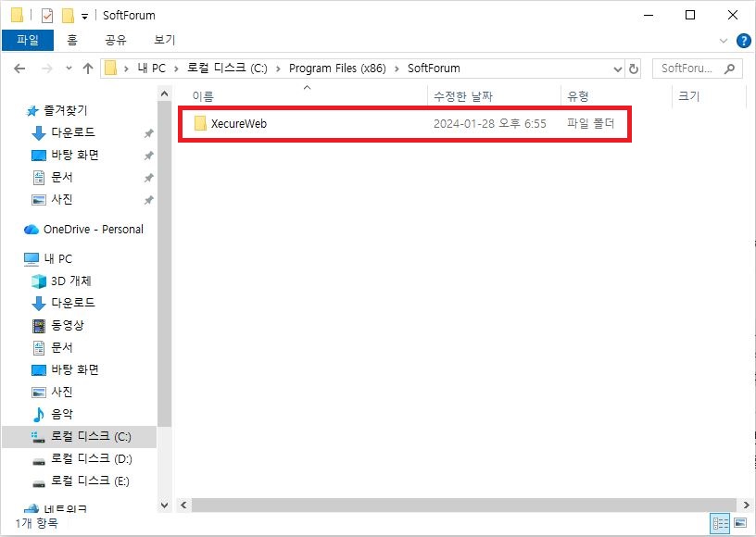Open the XecureWeb folder
Screen dimensions: 756x537
click(239, 124)
